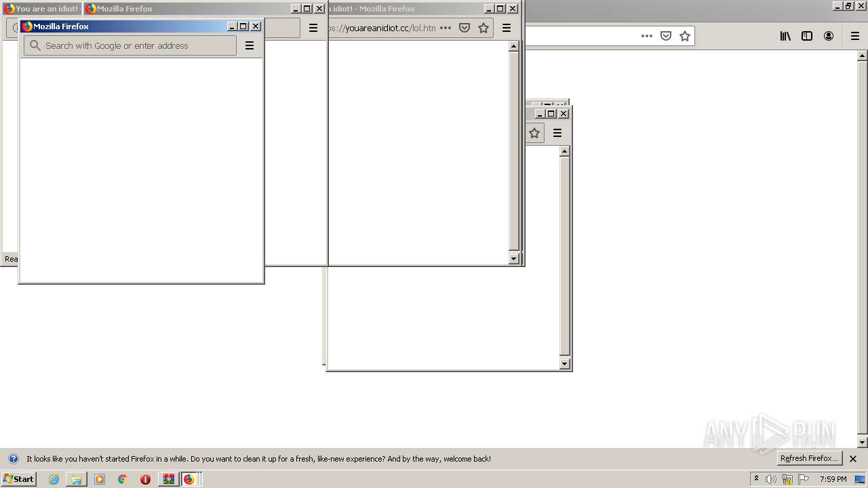Launch Google Chrome from taskbar
Screen dimensions: 868x488
click(123, 479)
